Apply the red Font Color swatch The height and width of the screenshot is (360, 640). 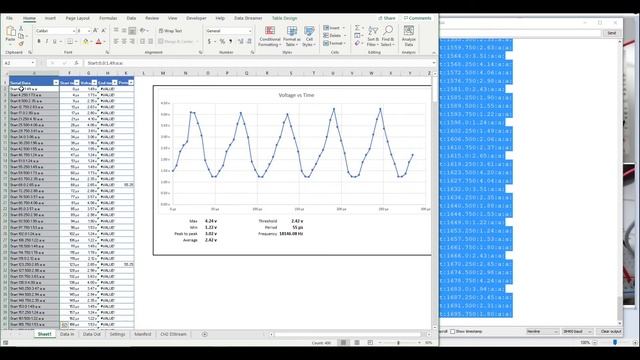tap(98, 42)
